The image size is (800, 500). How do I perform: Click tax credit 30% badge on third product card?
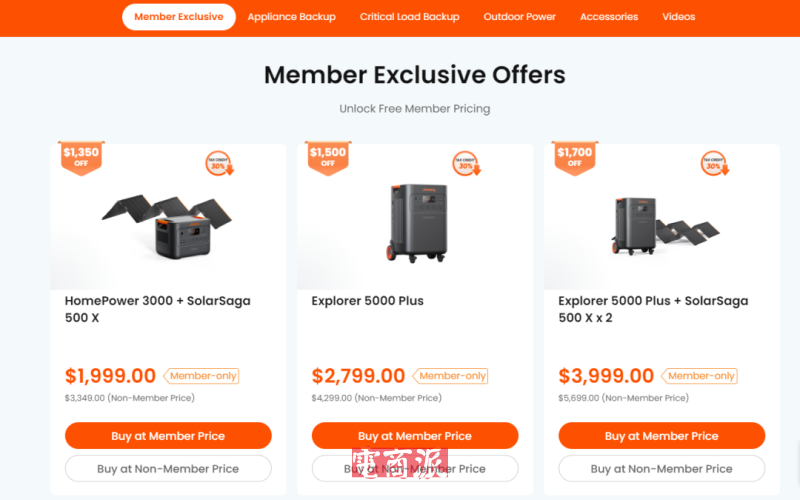[713, 164]
